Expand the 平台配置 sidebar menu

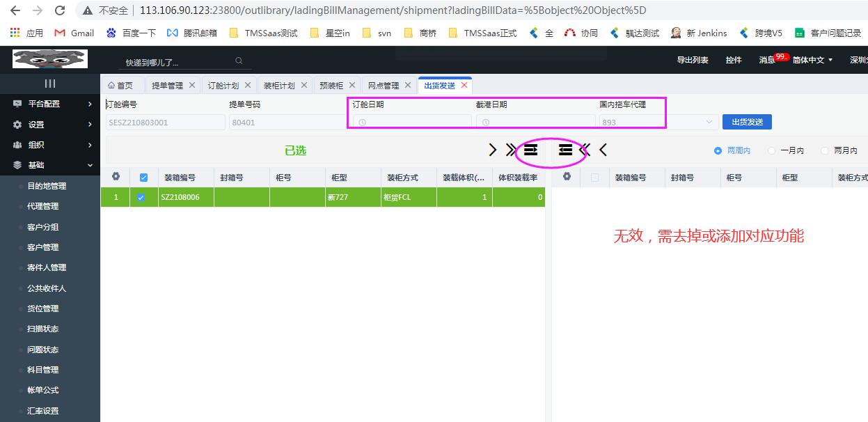pyautogui.click(x=50, y=104)
